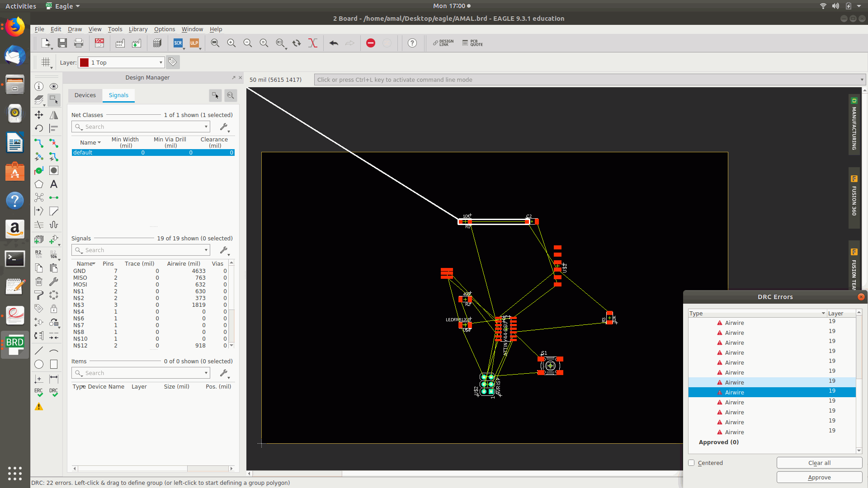This screenshot has height=488, width=868.
Task: Click the Clear all button
Action: 819,463
